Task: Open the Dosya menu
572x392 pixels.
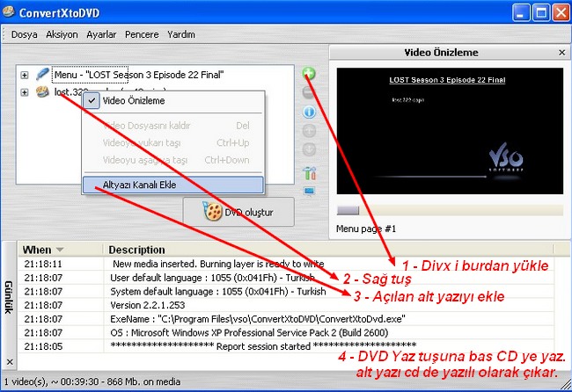Action: (x=24, y=34)
